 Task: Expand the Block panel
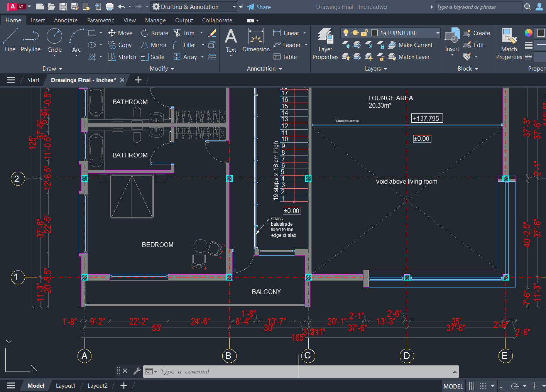coord(468,69)
